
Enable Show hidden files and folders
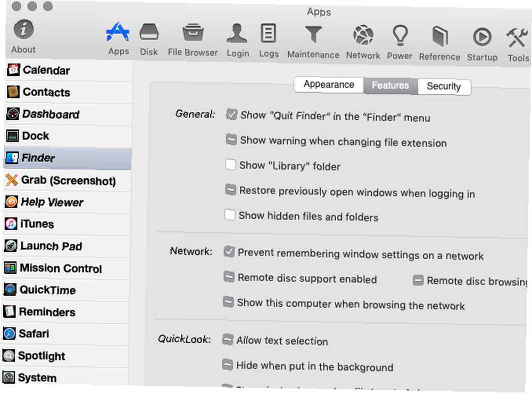(230, 215)
